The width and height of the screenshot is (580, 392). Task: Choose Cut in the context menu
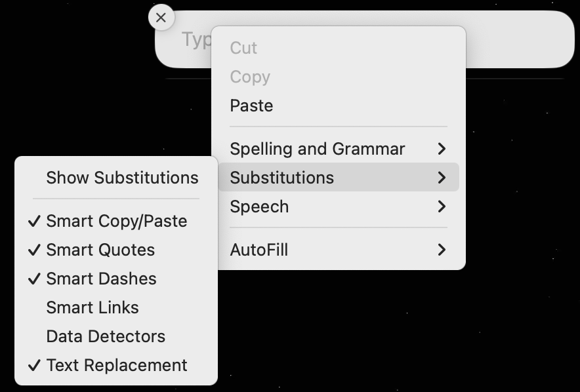pyautogui.click(x=243, y=48)
